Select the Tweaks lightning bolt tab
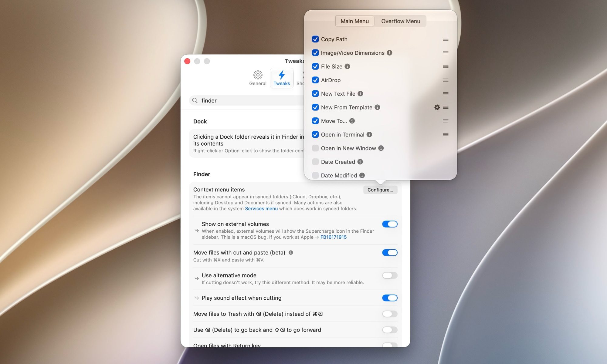Image resolution: width=607 pixels, height=364 pixels. (x=282, y=78)
